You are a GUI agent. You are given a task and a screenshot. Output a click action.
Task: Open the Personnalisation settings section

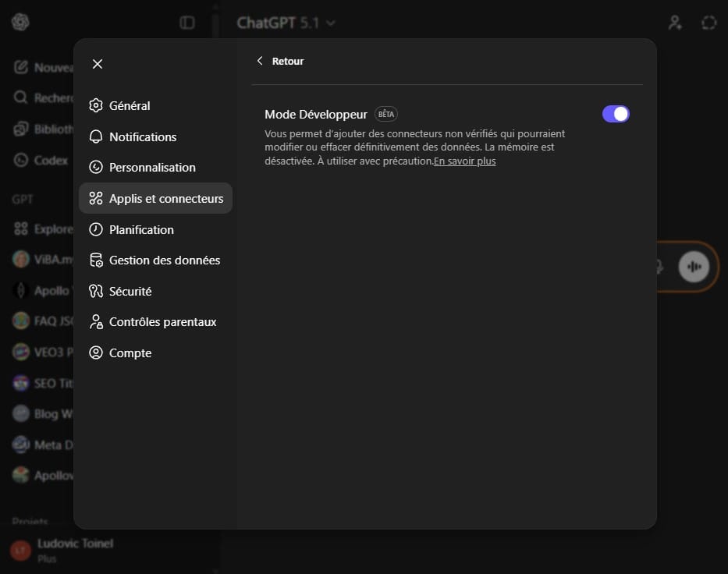pyautogui.click(x=152, y=168)
